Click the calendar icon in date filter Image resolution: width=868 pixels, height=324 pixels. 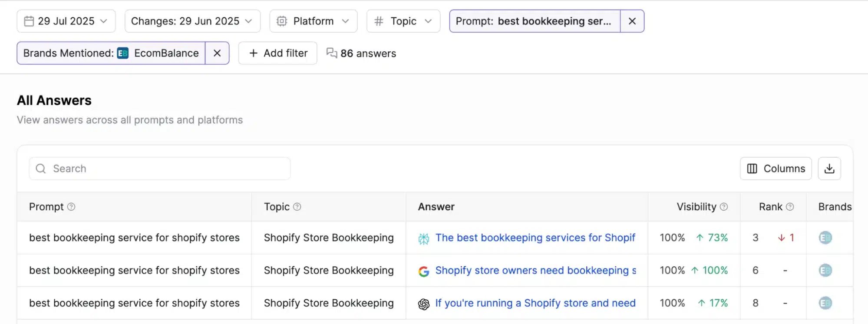click(x=29, y=21)
